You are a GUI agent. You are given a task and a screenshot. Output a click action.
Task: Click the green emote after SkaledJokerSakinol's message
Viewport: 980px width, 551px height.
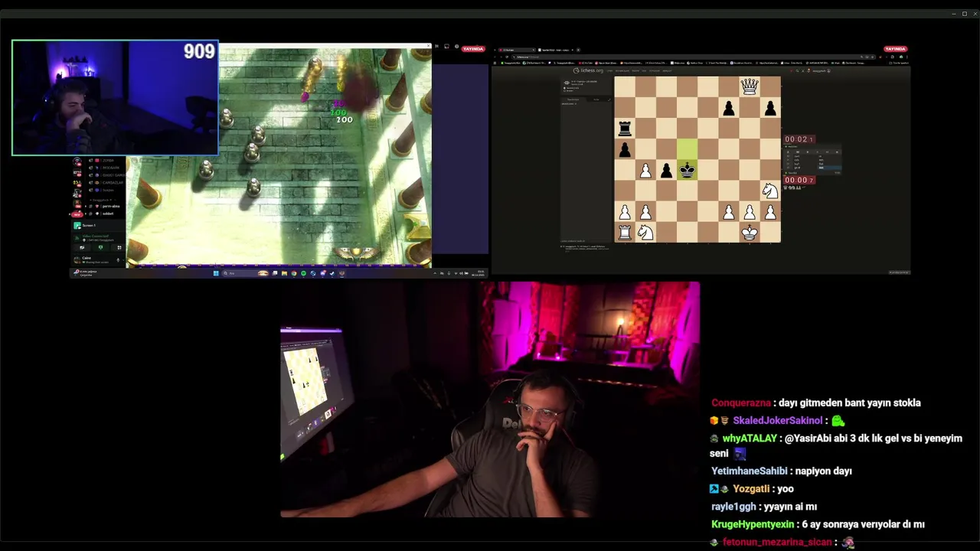(x=838, y=420)
